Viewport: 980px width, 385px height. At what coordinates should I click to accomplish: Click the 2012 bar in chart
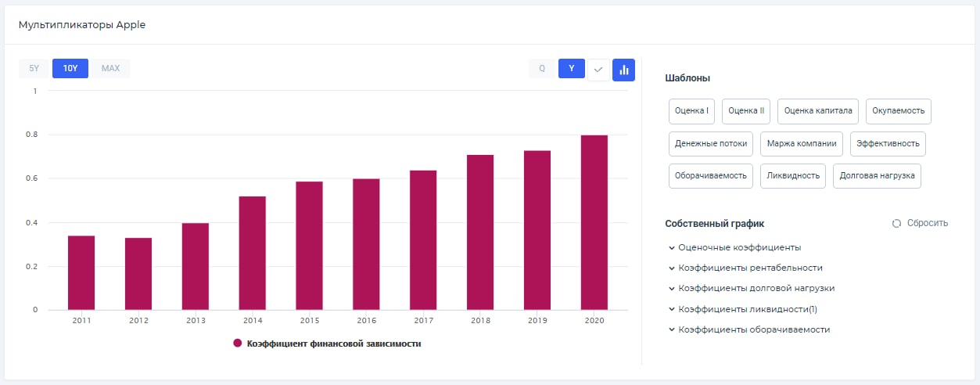138,274
